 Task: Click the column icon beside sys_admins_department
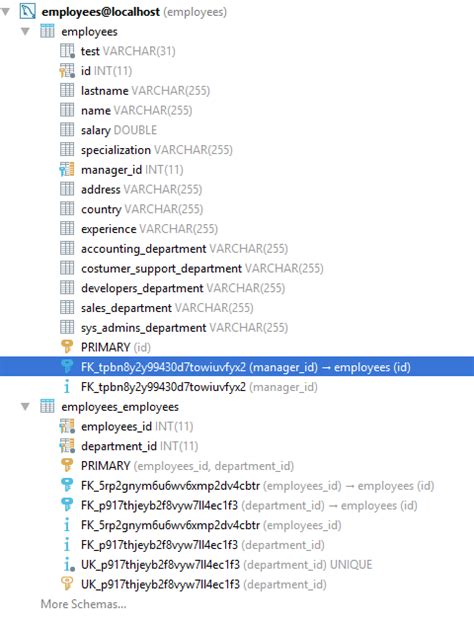click(67, 327)
